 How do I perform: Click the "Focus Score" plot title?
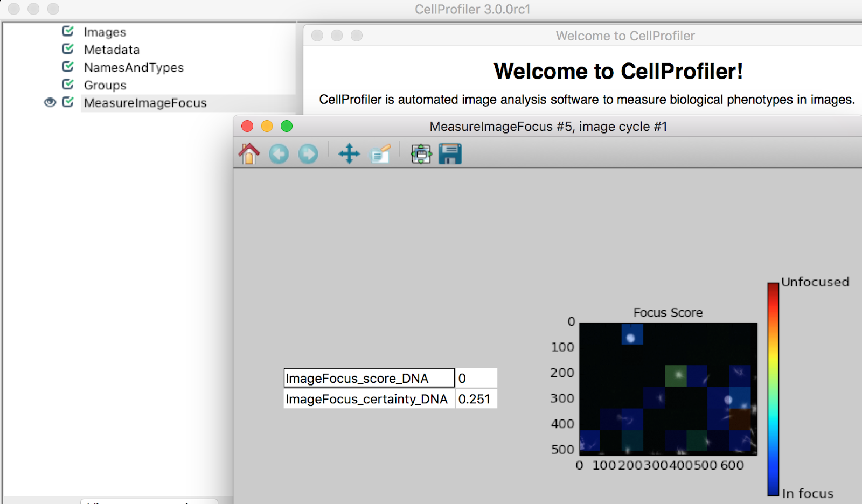pyautogui.click(x=668, y=313)
